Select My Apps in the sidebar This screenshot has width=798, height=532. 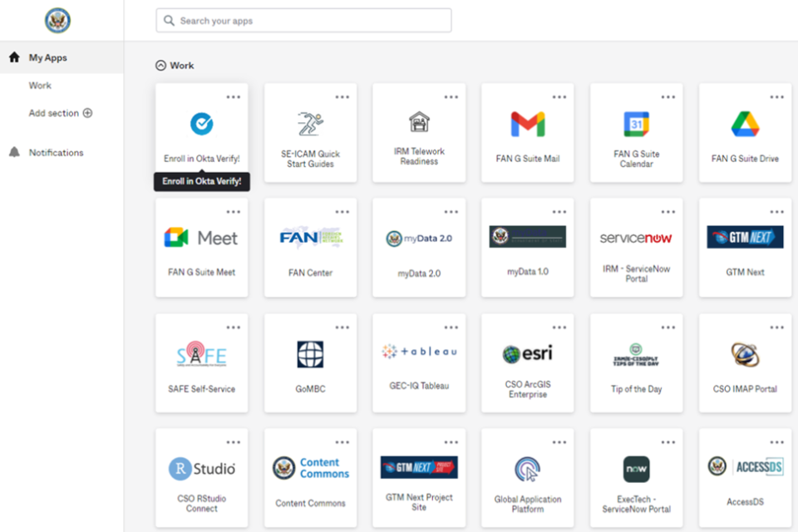pos(62,57)
